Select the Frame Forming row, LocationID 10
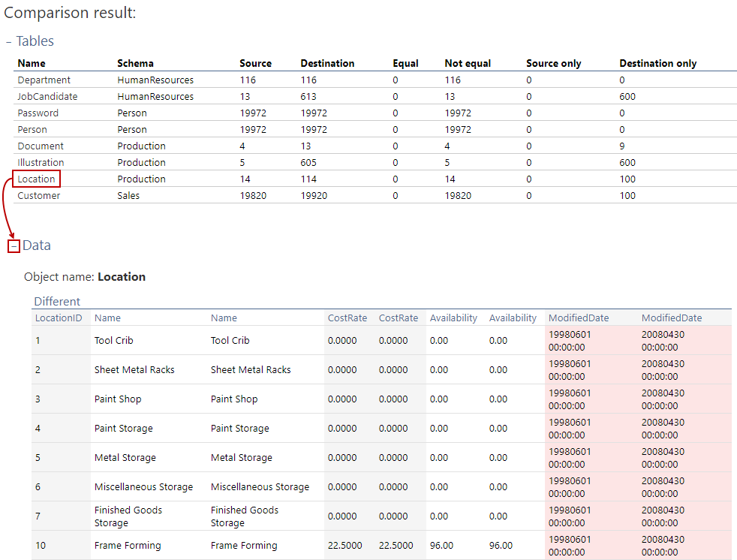Image resolution: width=737 pixels, height=560 pixels. click(41, 546)
